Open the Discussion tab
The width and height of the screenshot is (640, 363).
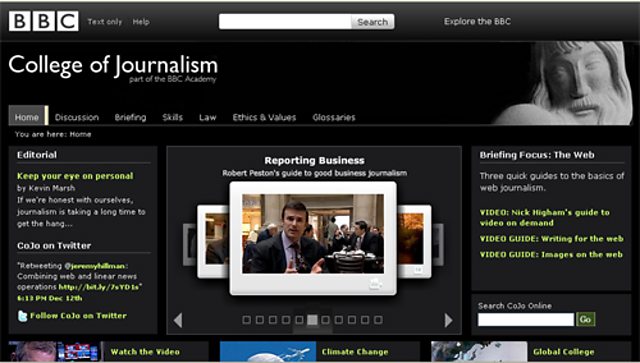click(x=77, y=118)
